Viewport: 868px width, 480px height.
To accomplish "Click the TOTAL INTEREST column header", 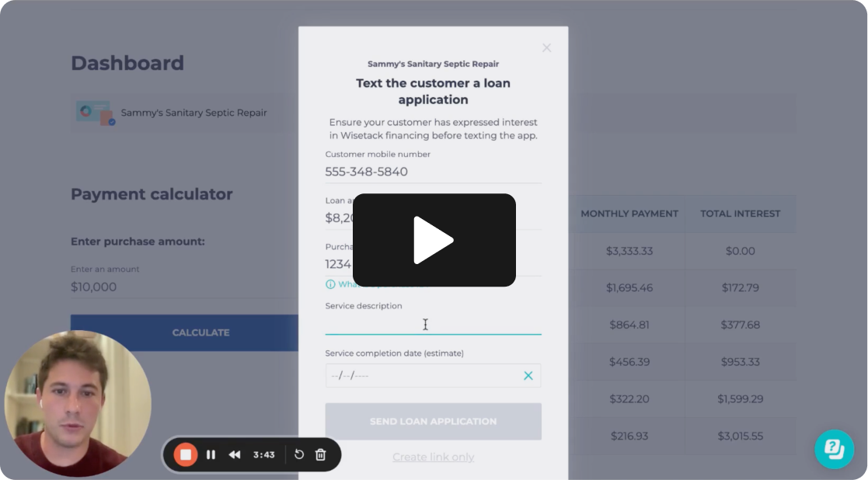I will (x=740, y=214).
